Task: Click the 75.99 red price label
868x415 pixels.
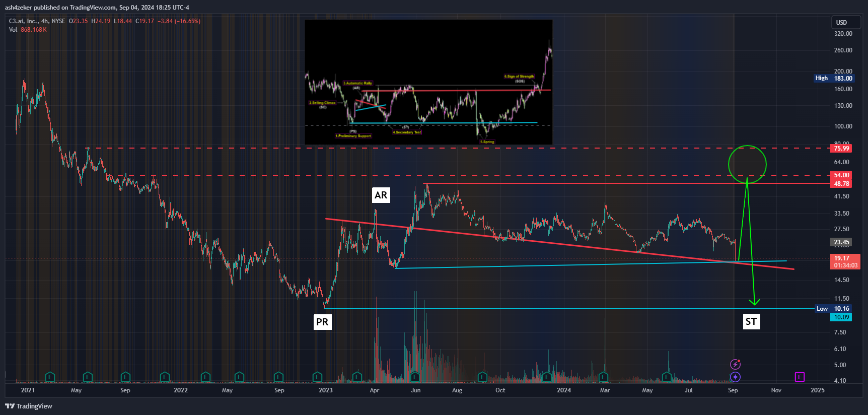Action: coord(842,148)
